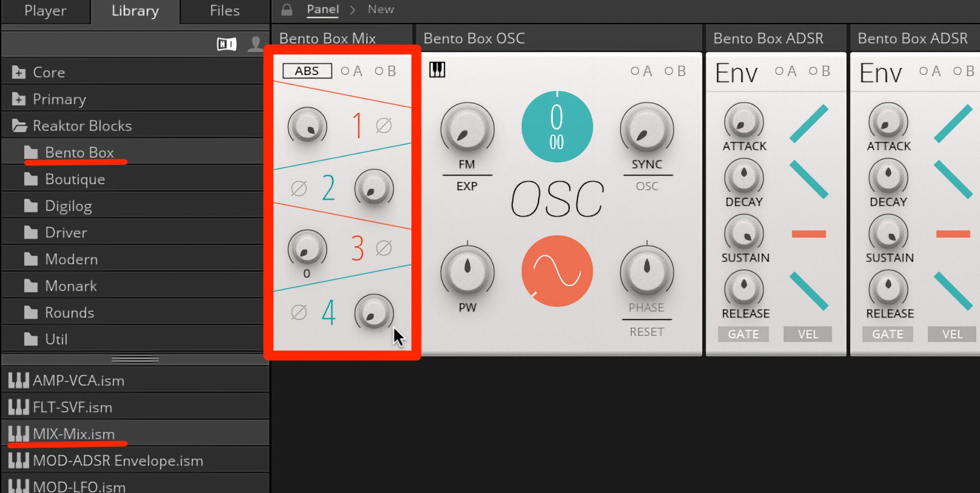Viewport: 980px width, 493px height.
Task: Click the sine waveform selector circle in OSC
Action: (x=557, y=271)
